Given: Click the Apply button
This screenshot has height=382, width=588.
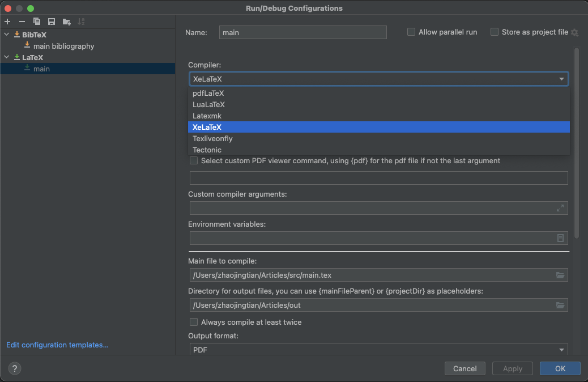Looking at the screenshot, I should coord(512,368).
